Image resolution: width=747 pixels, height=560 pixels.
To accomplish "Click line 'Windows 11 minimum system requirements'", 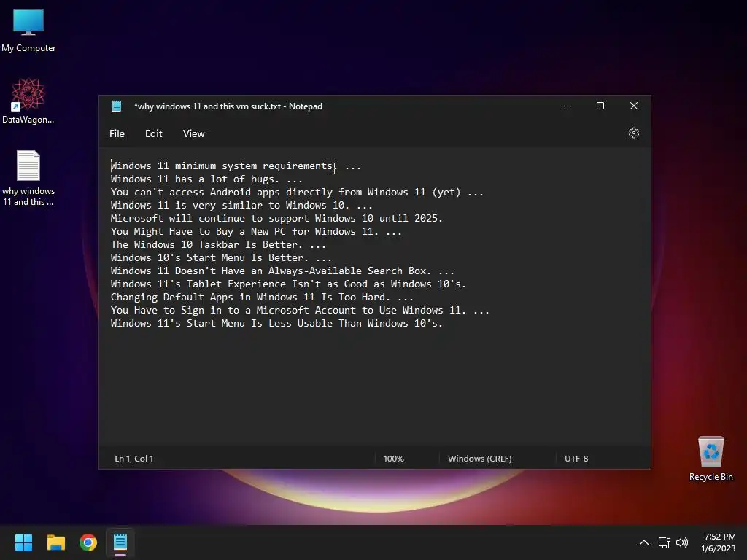I will 236,166.
